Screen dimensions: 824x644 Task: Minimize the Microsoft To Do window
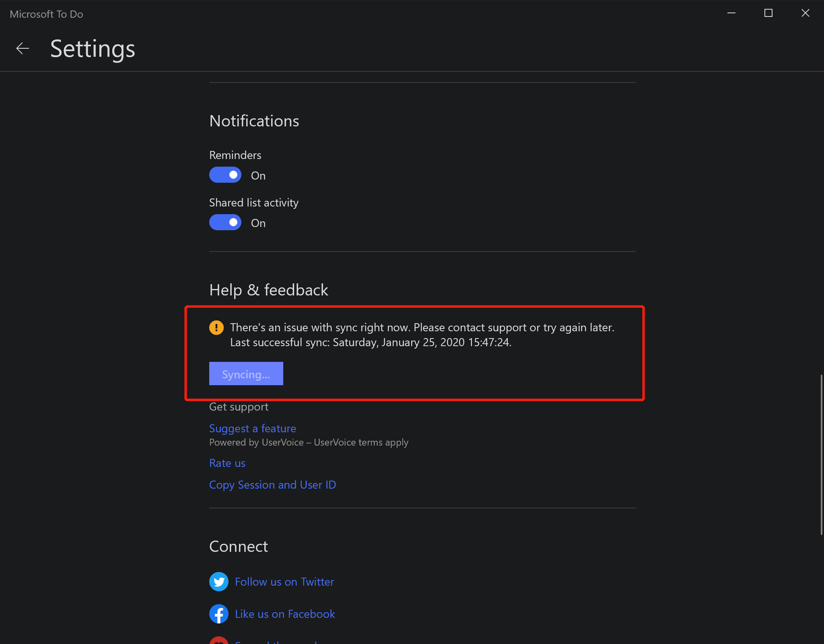(731, 13)
